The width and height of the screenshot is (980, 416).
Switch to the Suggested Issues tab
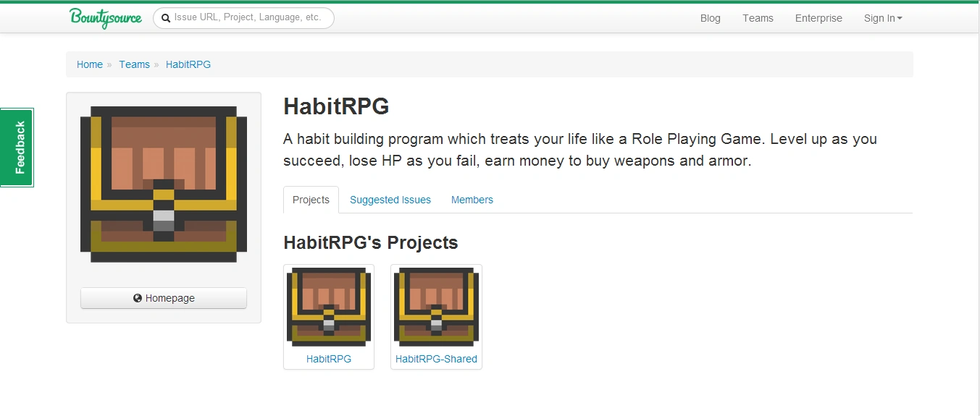point(390,200)
